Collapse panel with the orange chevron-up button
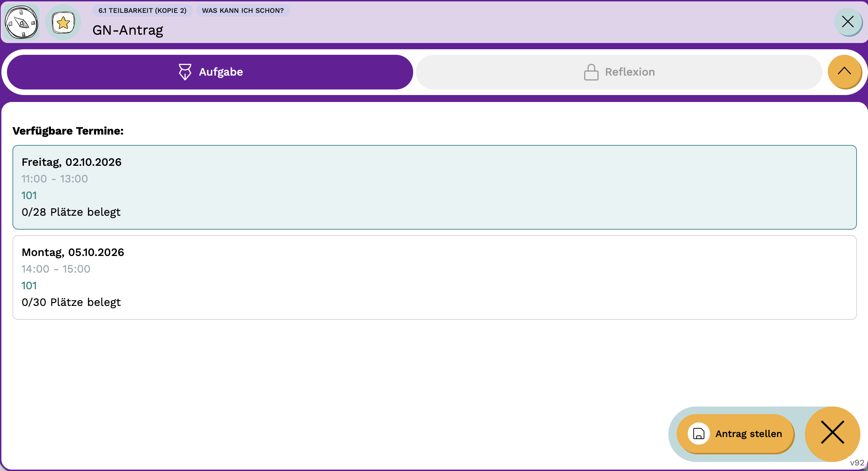The width and height of the screenshot is (868, 471). point(844,71)
